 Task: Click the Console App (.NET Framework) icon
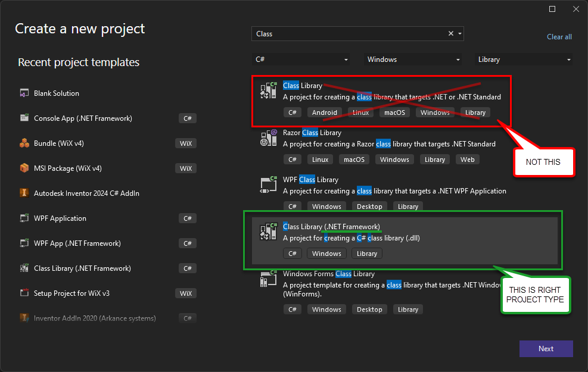click(24, 118)
